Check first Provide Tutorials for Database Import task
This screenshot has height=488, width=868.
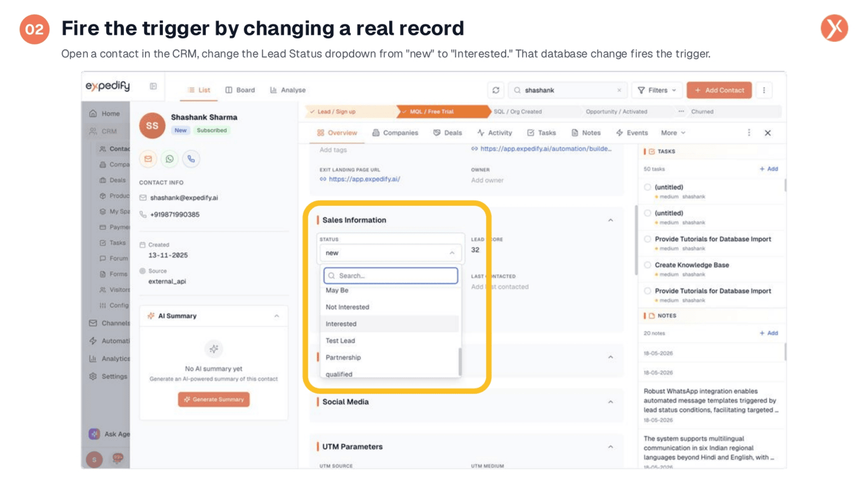[647, 239]
